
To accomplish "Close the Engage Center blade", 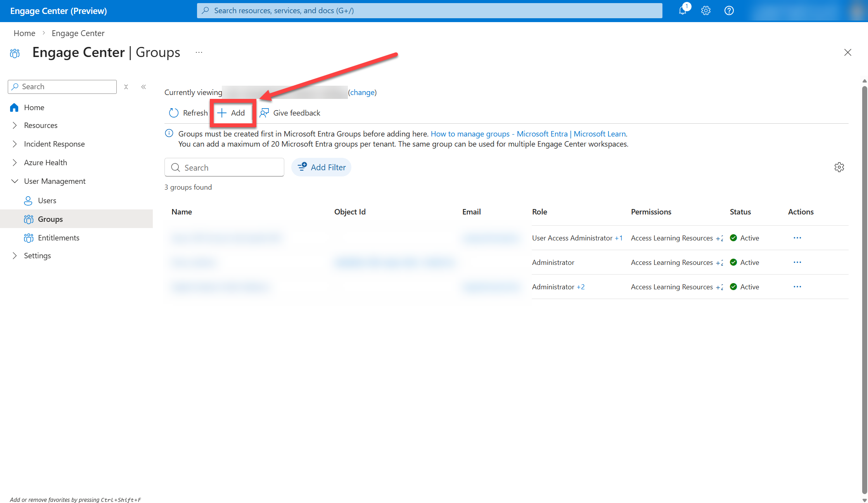I will tap(848, 52).
